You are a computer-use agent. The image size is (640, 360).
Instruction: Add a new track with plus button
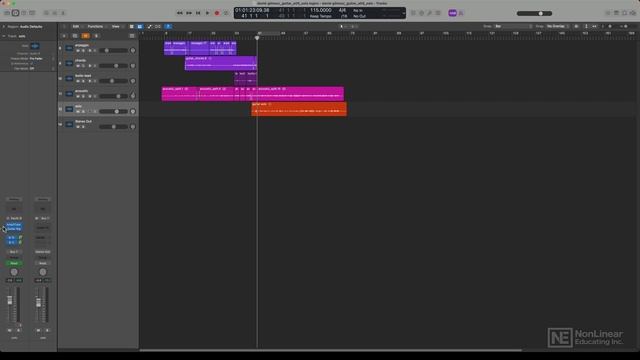pyautogui.click(x=64, y=36)
